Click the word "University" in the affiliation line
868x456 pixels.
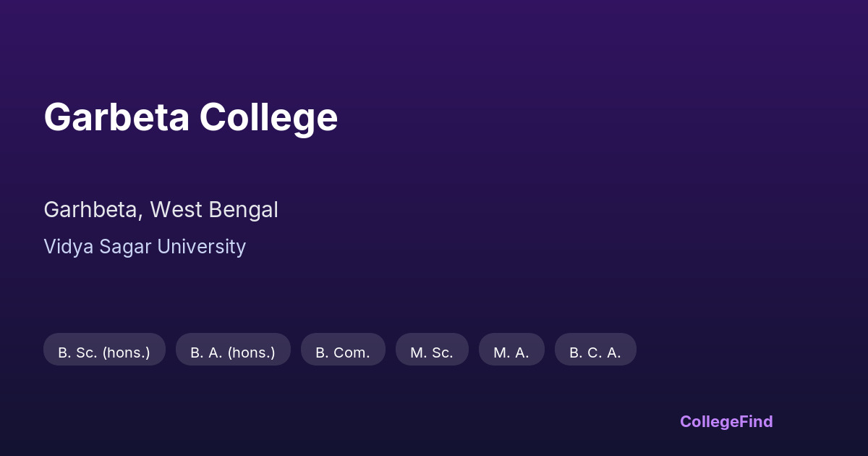pyautogui.click(x=202, y=247)
